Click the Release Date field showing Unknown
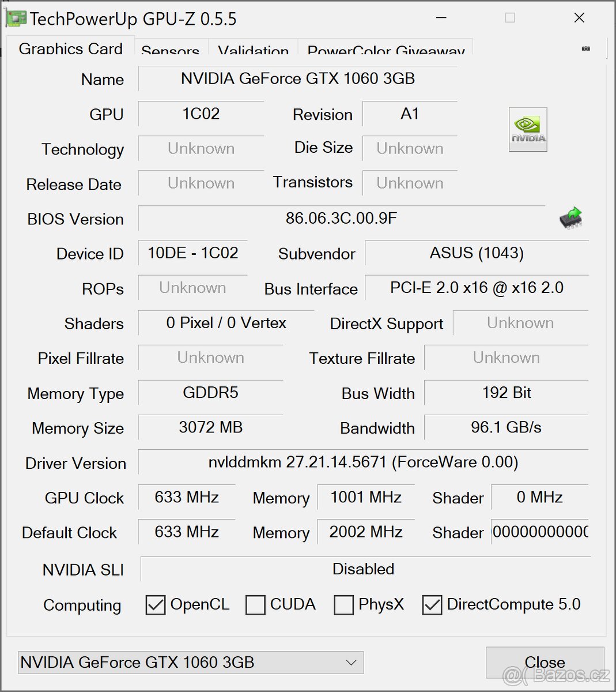Viewport: 616px width, 692px height. 201,183
